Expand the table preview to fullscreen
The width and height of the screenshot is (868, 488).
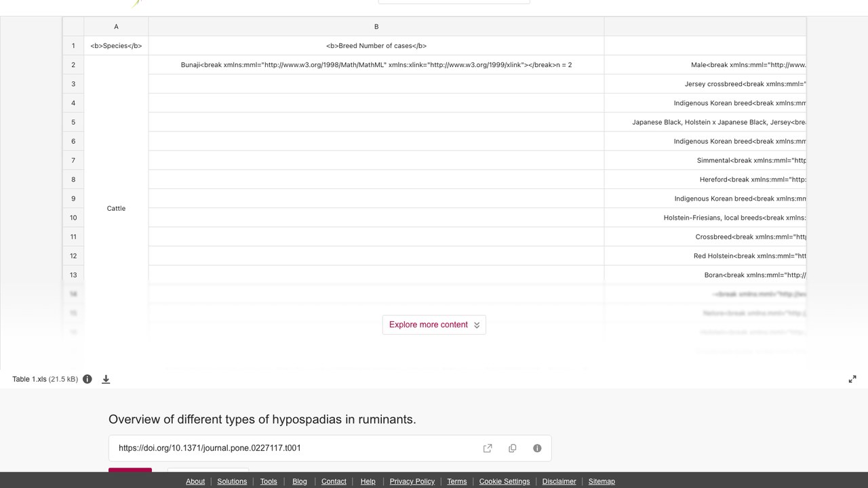(852, 379)
